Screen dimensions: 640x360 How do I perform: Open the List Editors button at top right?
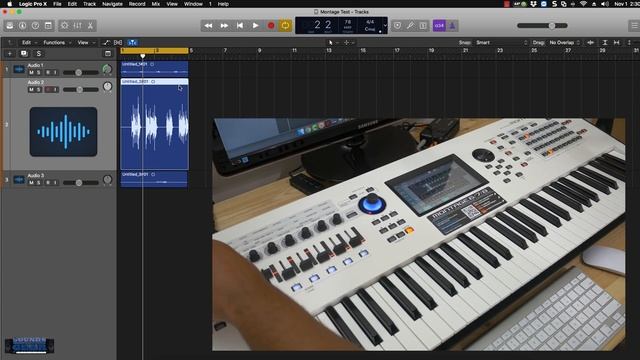tap(634, 26)
